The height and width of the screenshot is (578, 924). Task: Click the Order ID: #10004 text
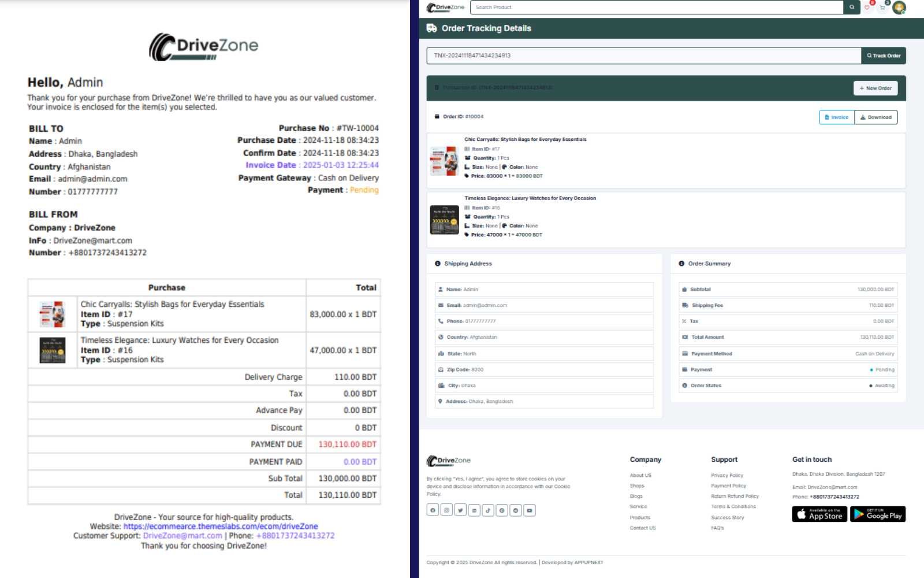[463, 117]
